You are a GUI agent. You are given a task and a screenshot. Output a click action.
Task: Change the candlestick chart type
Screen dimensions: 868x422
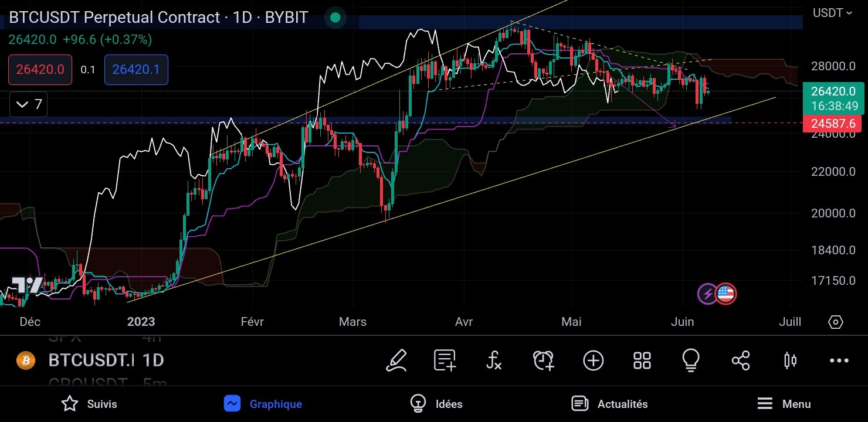coord(790,360)
